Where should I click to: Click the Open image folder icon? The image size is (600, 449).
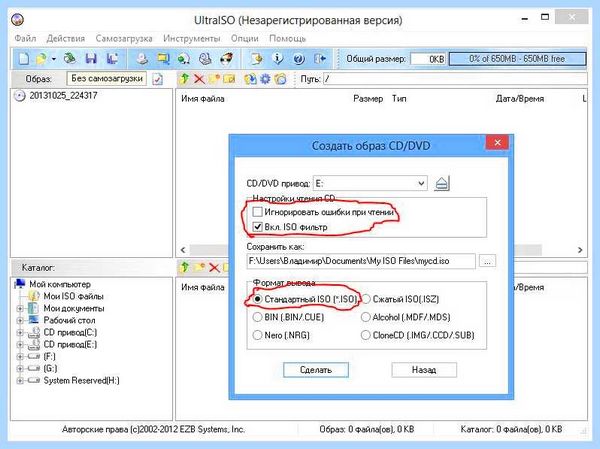coord(41,59)
